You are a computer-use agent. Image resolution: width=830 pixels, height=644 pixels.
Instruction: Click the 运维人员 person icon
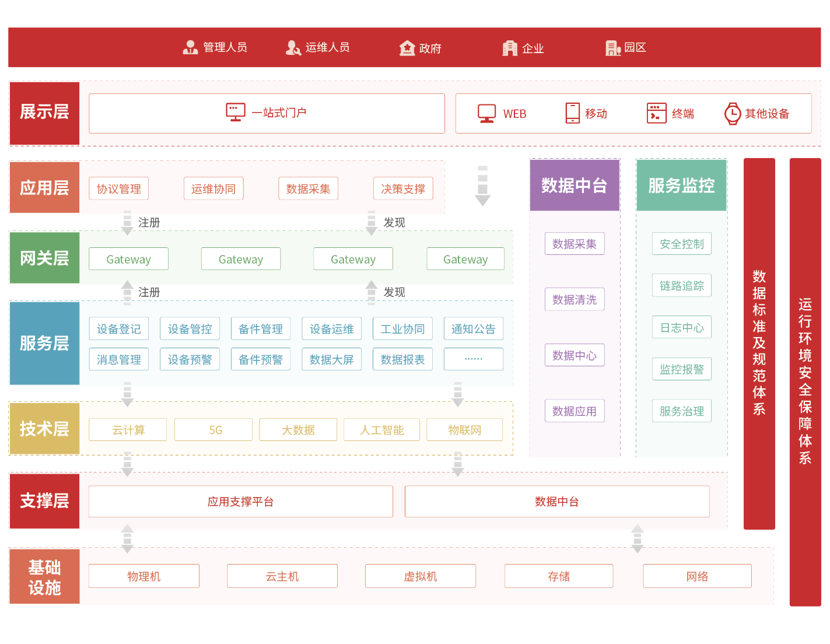[293, 48]
